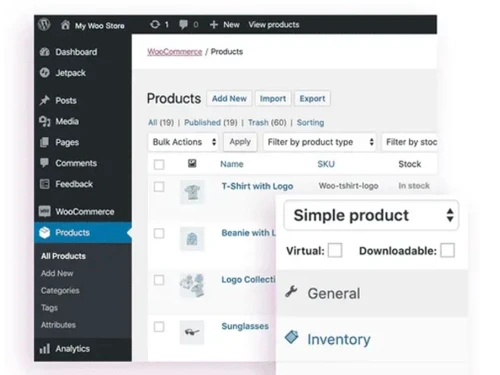Click the Media icon in sidebar
The image size is (500, 375).
tap(45, 121)
